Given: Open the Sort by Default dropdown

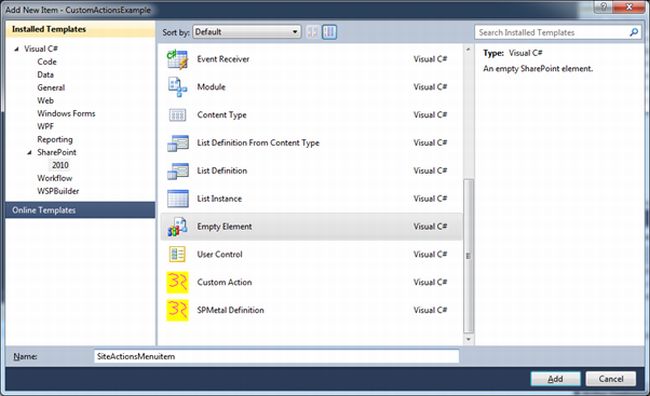Looking at the screenshot, I should tap(247, 32).
